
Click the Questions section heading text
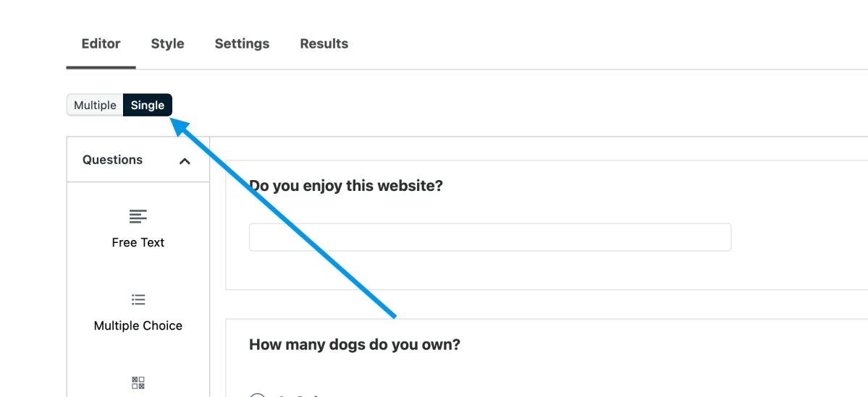(x=112, y=160)
